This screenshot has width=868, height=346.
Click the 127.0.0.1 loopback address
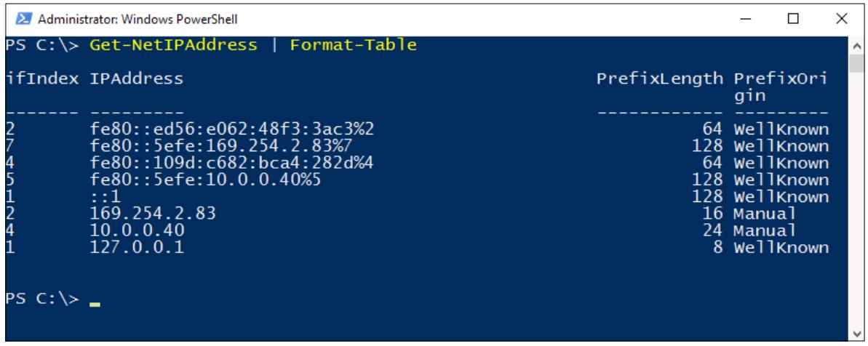tap(136, 247)
